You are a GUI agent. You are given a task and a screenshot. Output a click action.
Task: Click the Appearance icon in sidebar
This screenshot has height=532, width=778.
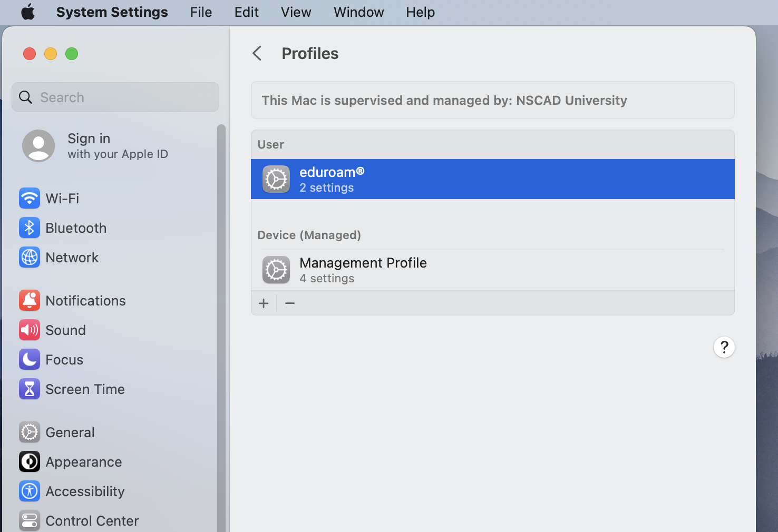click(x=30, y=462)
